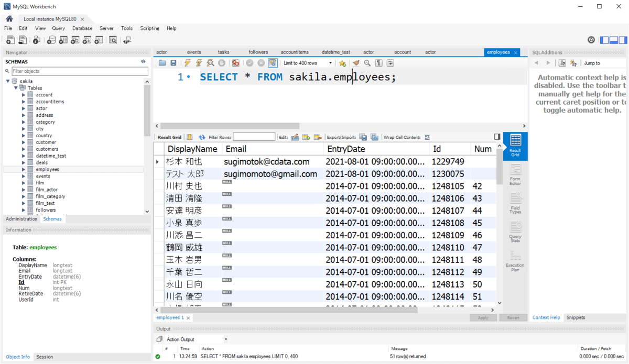Click the Filter Rows input field

[x=254, y=137]
